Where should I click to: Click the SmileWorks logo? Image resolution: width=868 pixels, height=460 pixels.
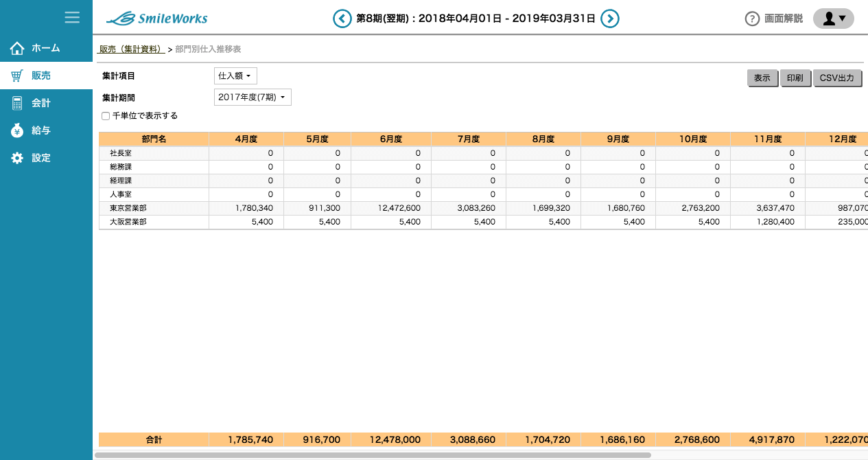click(x=157, y=19)
